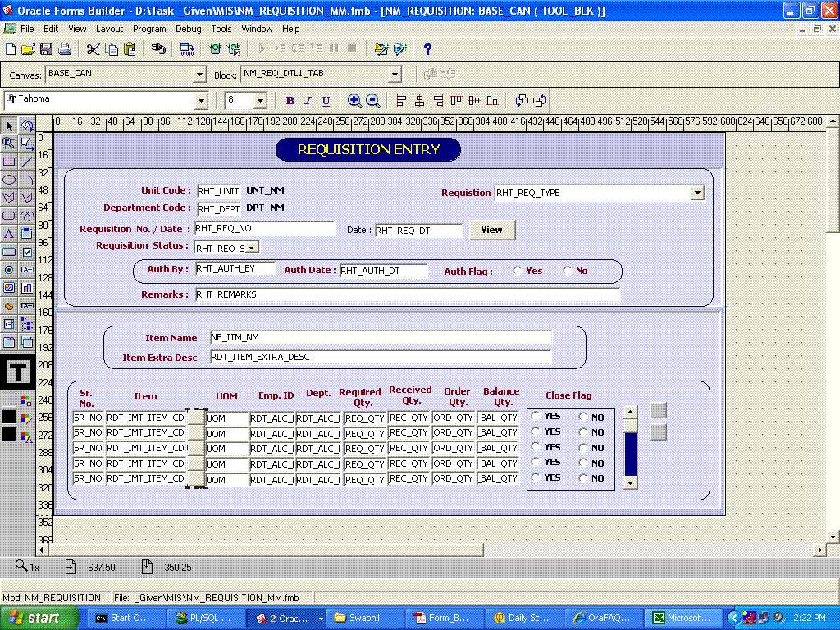840x630 pixels.
Task: Select YES in first Close Flag row
Action: click(536, 417)
